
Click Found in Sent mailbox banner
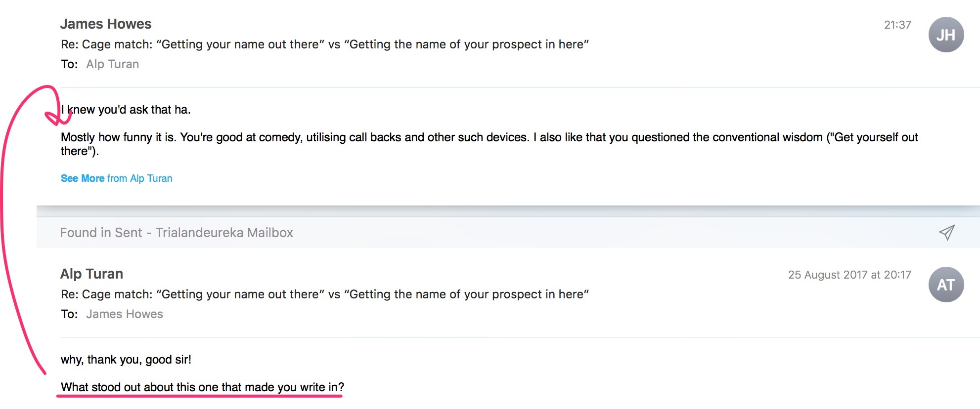tap(508, 233)
